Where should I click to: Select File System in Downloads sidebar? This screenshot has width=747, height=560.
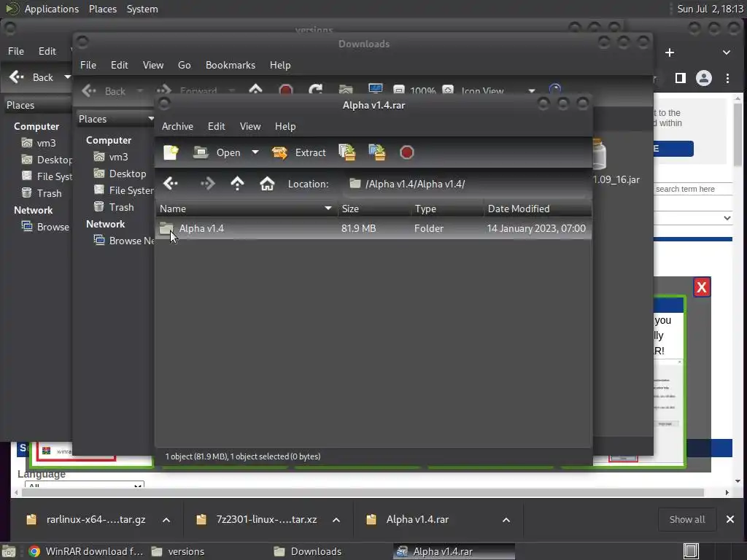click(123, 190)
